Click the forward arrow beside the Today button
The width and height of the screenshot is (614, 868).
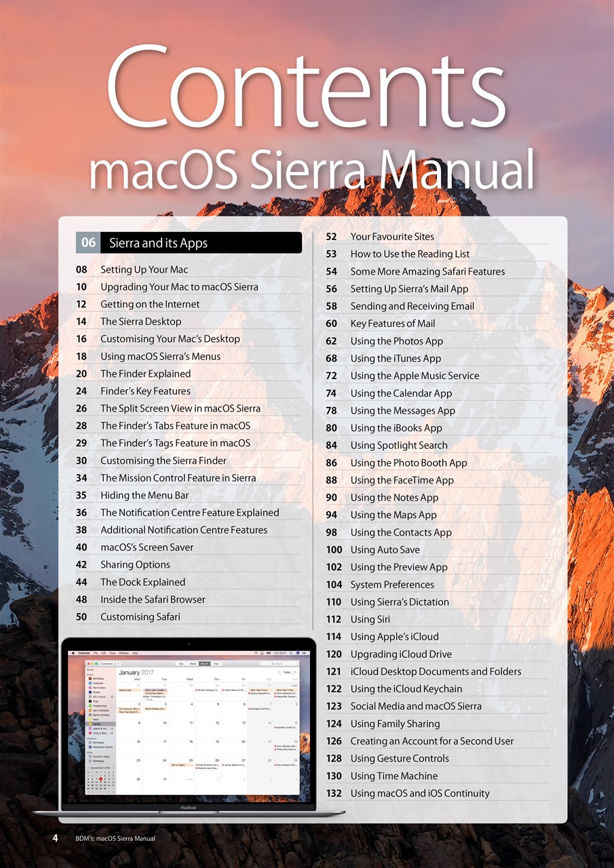[x=294, y=672]
